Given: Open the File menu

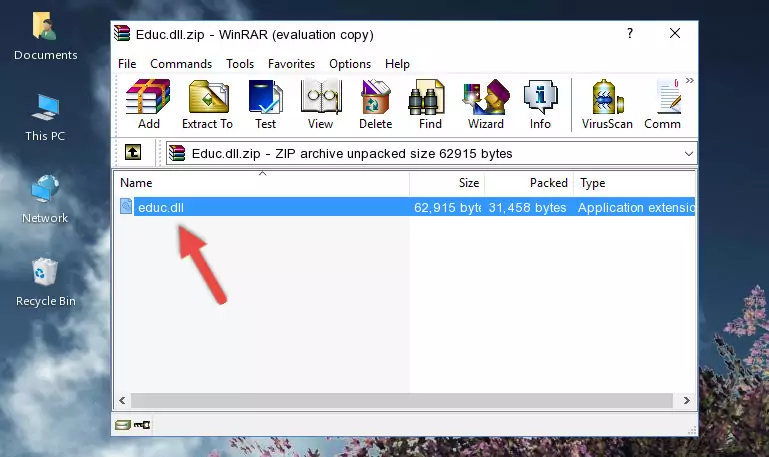Looking at the screenshot, I should point(127,64).
